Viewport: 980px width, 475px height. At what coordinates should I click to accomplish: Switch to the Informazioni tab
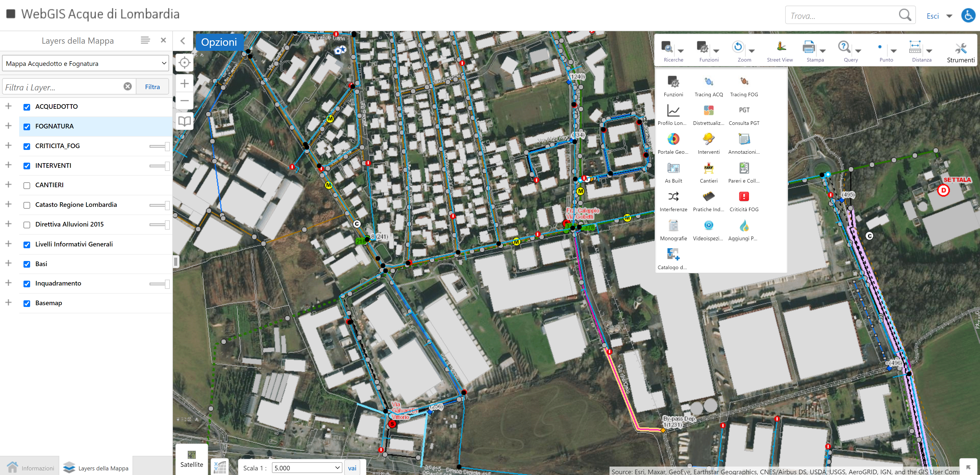pos(30,468)
